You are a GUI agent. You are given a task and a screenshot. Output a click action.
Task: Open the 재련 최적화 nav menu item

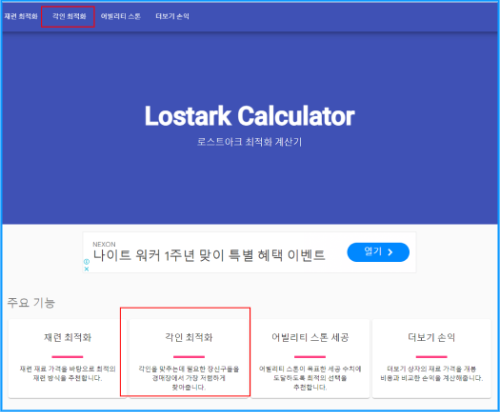point(21,16)
